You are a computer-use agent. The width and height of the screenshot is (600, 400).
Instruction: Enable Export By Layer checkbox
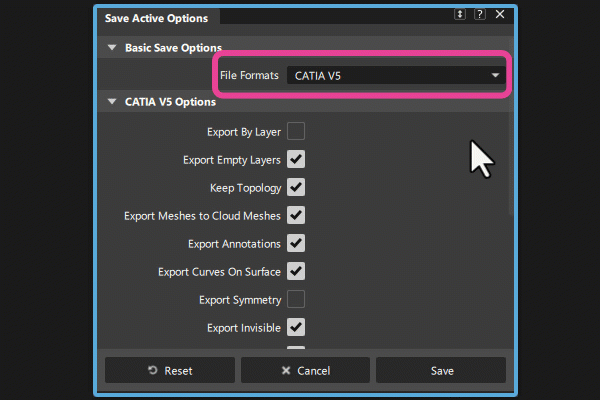tap(296, 131)
